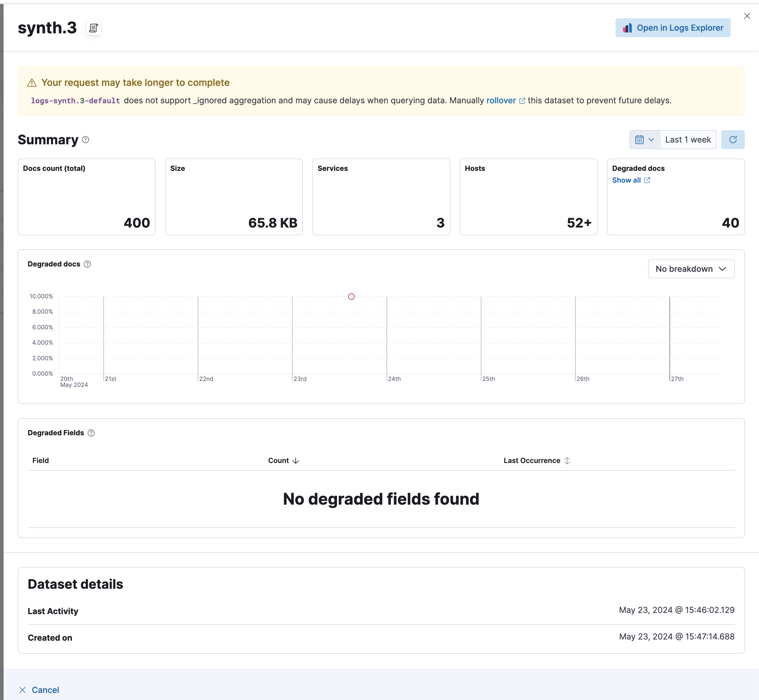
Task: Open dataset in Logs Explorer
Action: point(673,28)
